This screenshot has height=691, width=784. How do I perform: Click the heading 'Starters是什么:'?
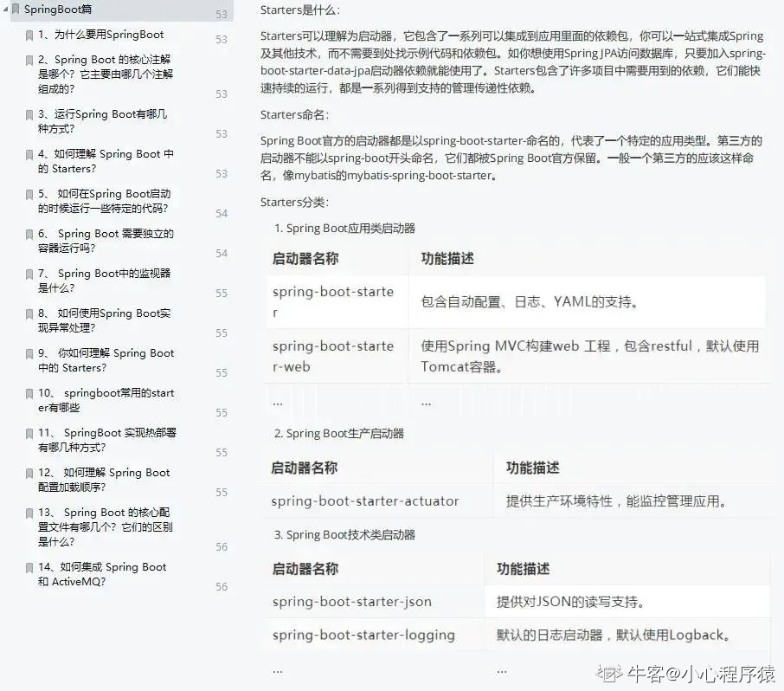[300, 10]
